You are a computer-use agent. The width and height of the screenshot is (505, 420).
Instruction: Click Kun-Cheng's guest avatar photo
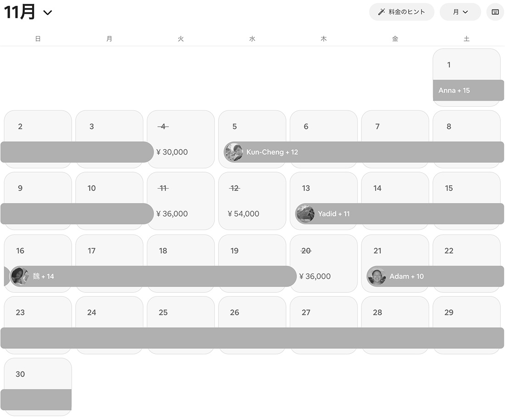(x=234, y=152)
